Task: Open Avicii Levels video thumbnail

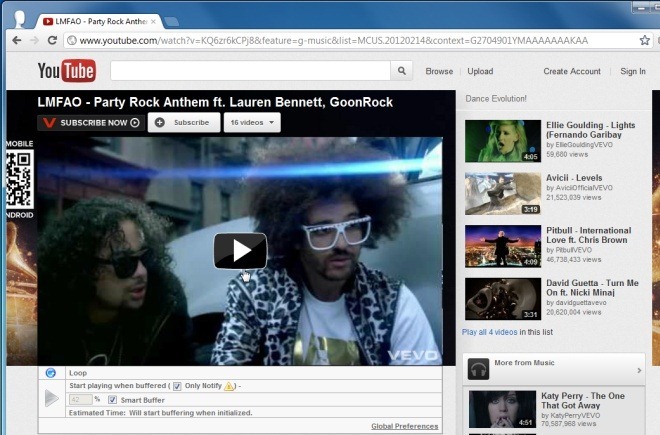Action: [503, 194]
